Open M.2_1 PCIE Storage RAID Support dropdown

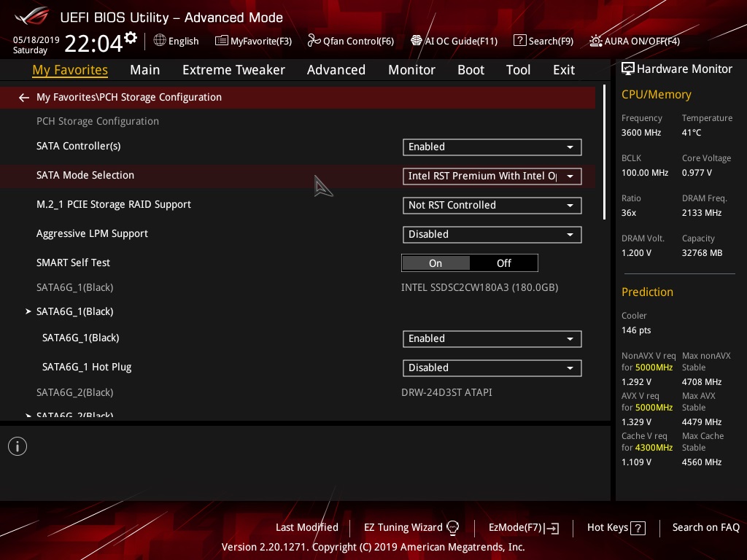[492, 205]
